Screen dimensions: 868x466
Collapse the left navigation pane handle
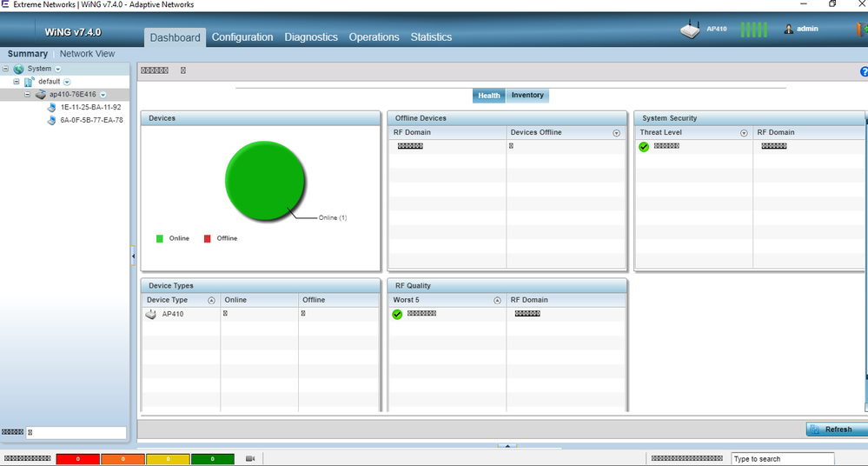[134, 256]
